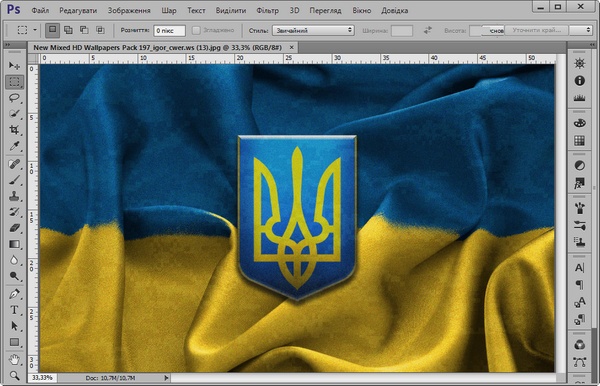
Task: Expand the right panel dock double-arrow
Action: pos(593,45)
